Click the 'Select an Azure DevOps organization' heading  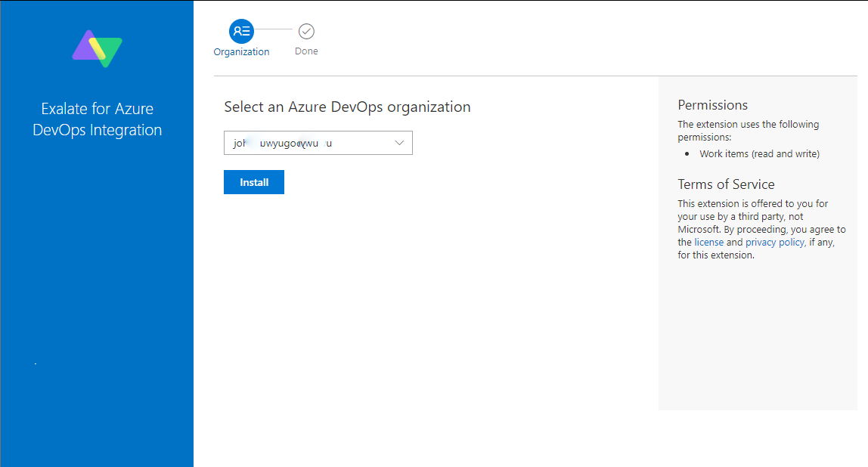347,107
